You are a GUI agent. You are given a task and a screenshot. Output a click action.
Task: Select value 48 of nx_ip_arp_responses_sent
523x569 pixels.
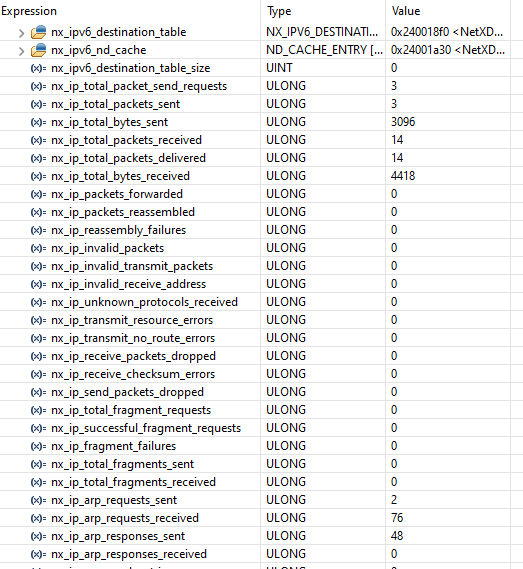(397, 536)
